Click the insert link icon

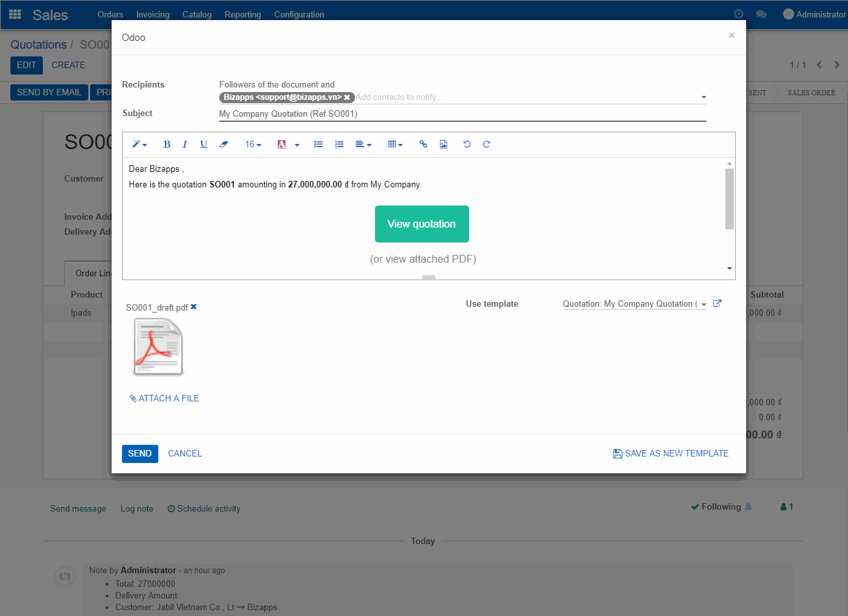pos(423,145)
